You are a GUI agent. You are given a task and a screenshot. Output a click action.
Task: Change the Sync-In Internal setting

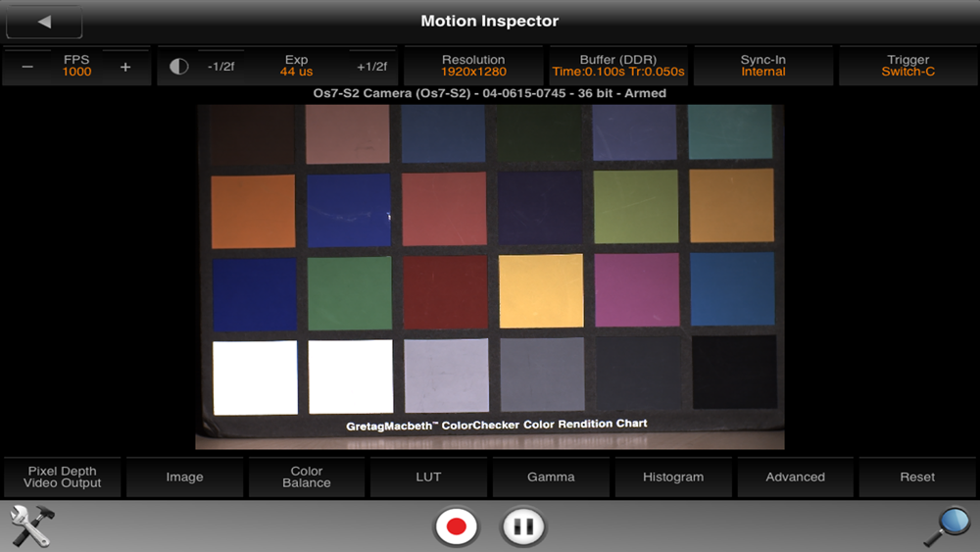point(763,66)
